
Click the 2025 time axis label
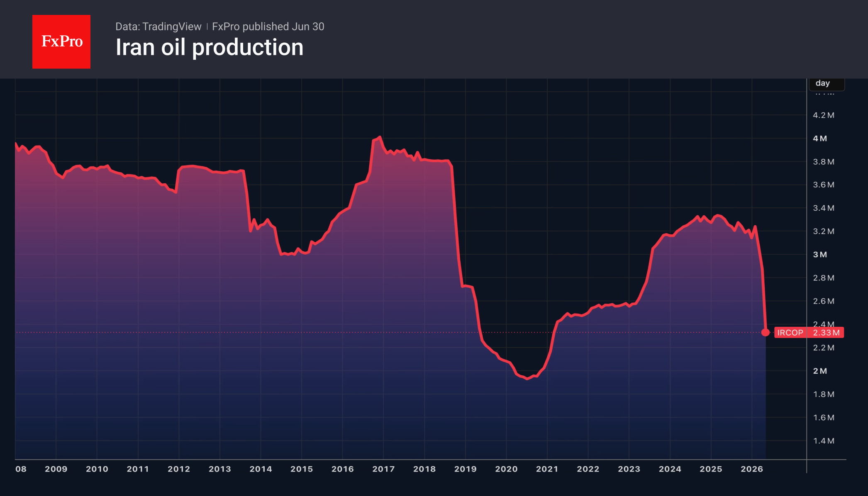point(711,469)
